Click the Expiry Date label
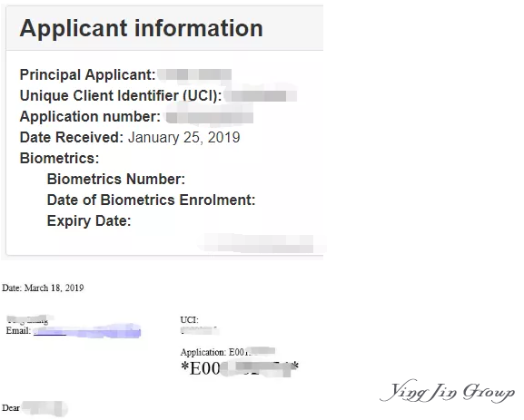The image size is (524, 420). point(89,221)
